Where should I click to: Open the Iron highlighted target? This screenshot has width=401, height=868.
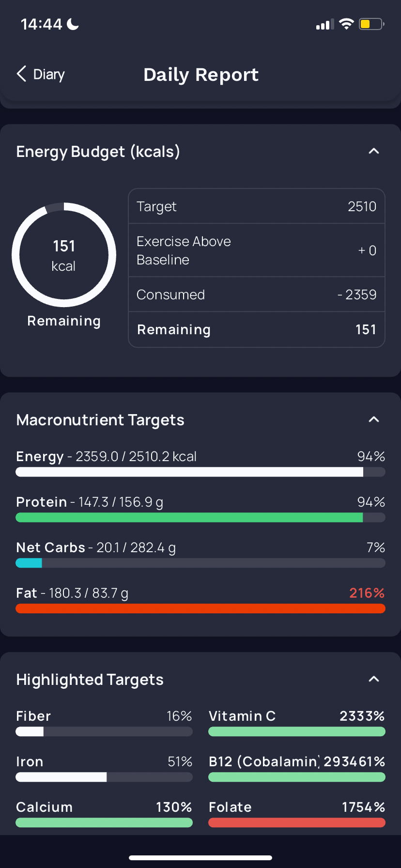104,769
